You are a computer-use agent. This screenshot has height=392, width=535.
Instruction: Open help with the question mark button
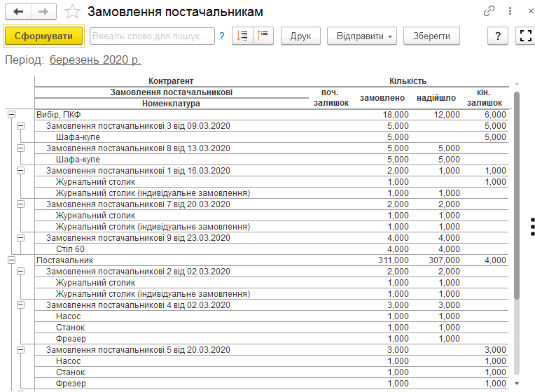pyautogui.click(x=498, y=36)
